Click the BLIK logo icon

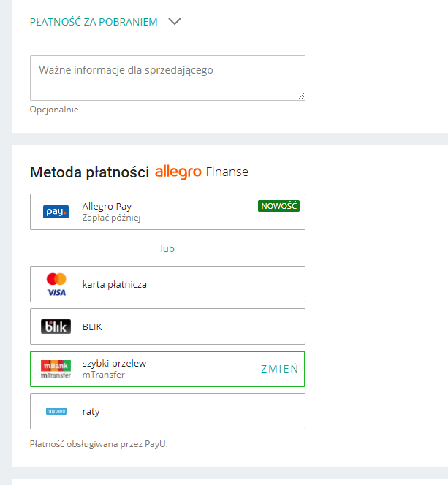[x=56, y=326]
